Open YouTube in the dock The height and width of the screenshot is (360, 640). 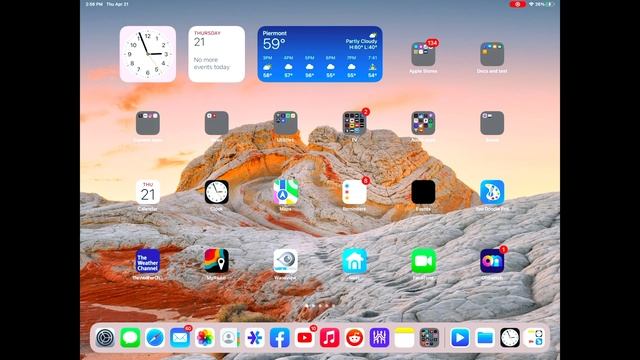point(304,338)
